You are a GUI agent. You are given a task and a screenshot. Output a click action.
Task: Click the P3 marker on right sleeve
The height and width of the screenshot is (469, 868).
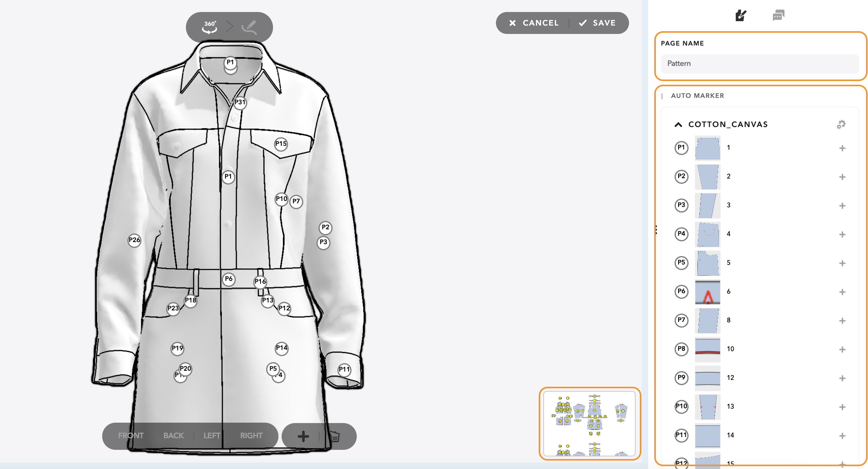click(323, 242)
